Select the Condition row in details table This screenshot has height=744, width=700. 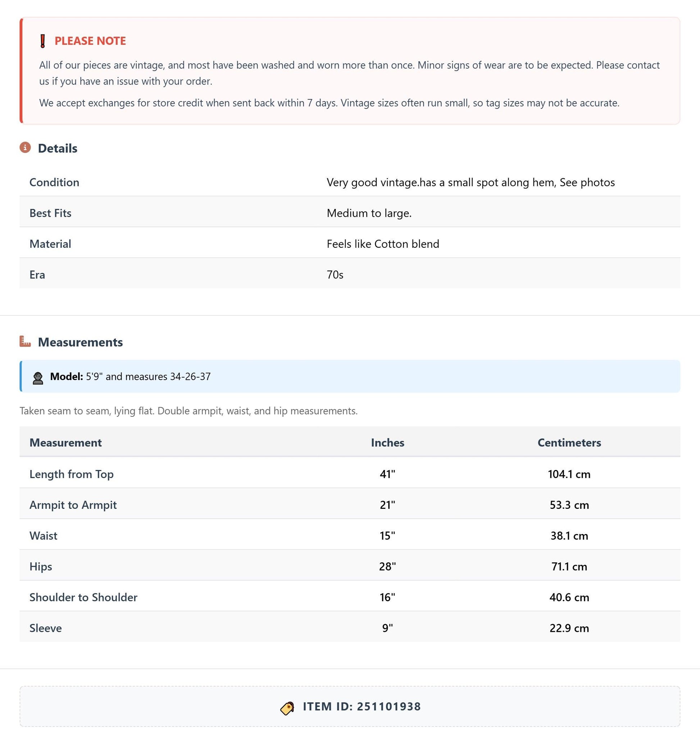tap(350, 182)
